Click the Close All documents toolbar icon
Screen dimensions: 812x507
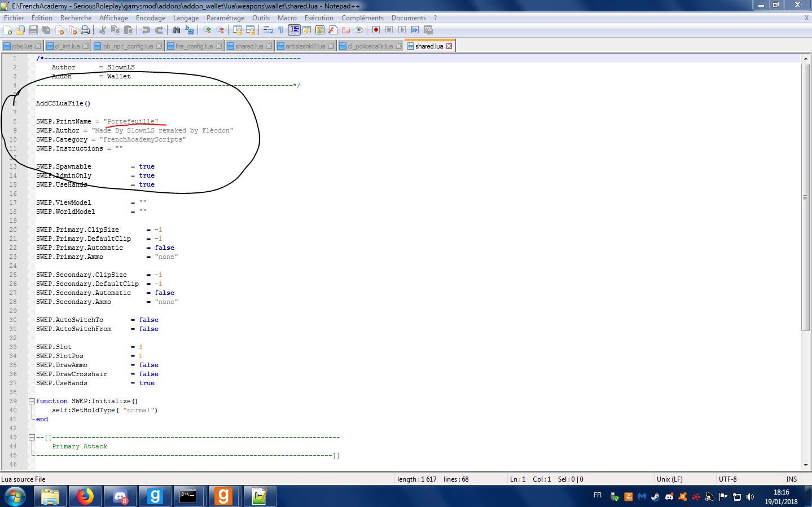click(72, 30)
